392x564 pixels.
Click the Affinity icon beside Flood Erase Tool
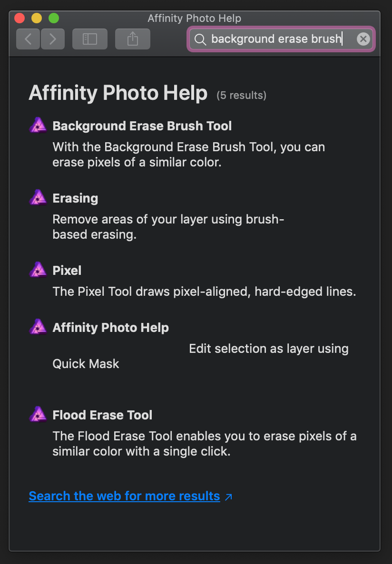38,414
